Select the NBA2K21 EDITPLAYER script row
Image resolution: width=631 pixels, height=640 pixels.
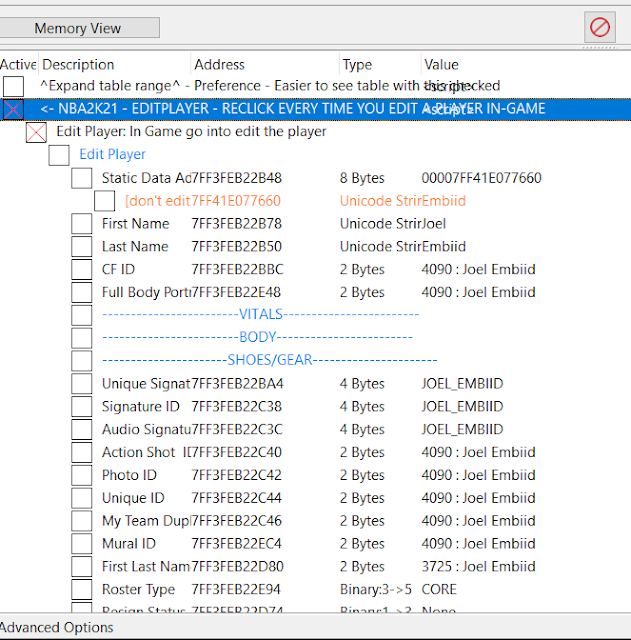tap(316, 109)
